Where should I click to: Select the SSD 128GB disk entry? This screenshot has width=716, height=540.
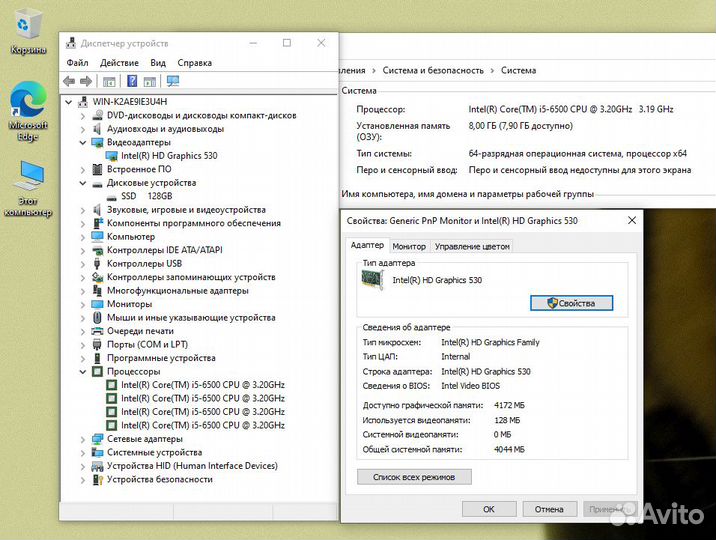[147, 196]
